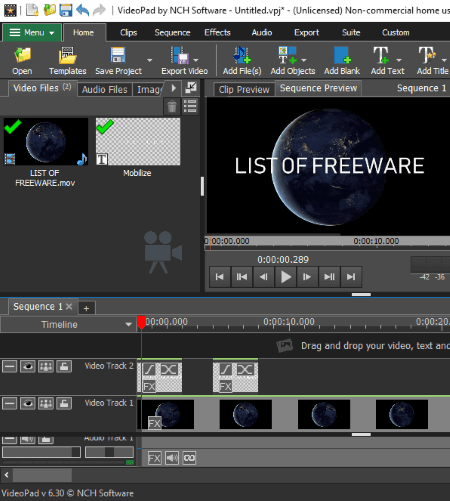Open FX on the Audio Track 1 controls
This screenshot has height=501, width=450.
point(154,458)
